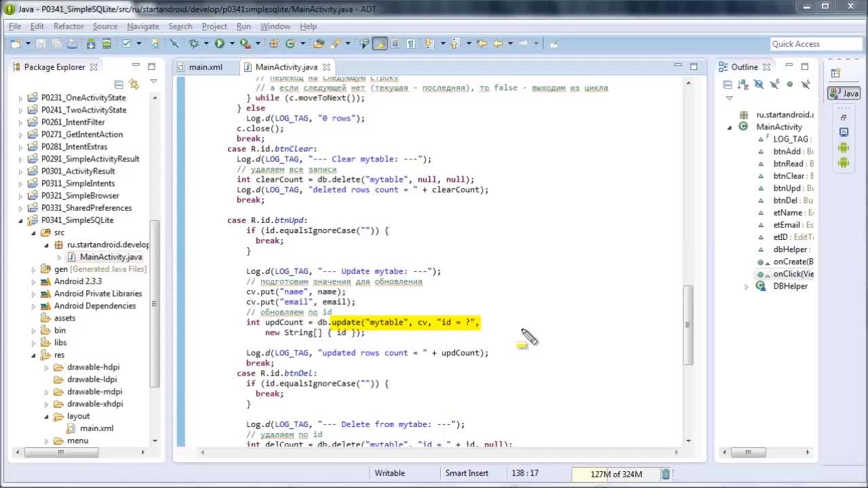Open the Android Virtual Device Manager icon
The width and height of the screenshot is (868, 488).
pyautogui.click(x=106, y=44)
